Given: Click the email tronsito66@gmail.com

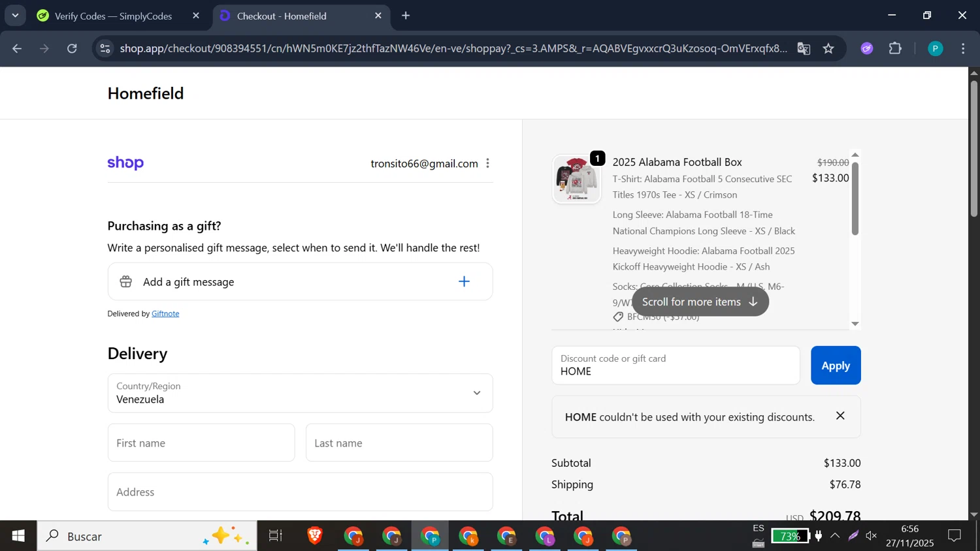Looking at the screenshot, I should (424, 163).
